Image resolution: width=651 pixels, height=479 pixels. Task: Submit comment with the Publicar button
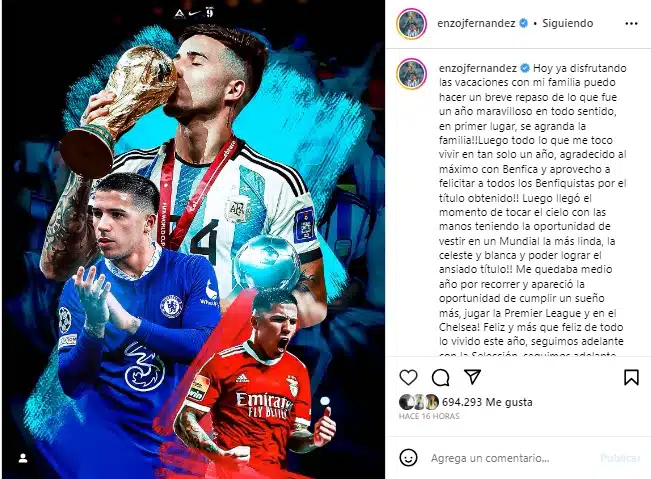tap(620, 458)
